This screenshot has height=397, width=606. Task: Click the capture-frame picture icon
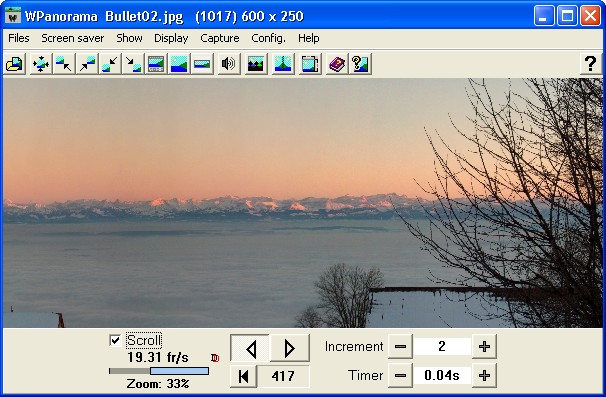[310, 64]
